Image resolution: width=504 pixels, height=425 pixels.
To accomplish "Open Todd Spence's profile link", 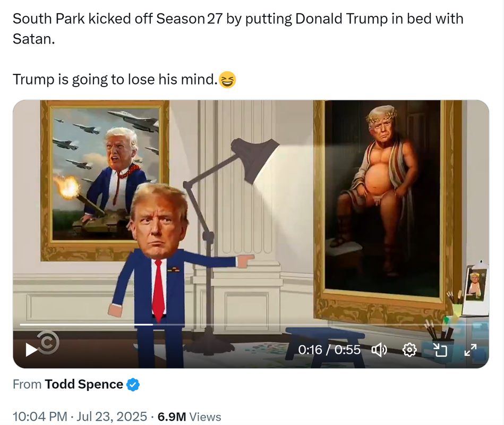I will (x=83, y=385).
